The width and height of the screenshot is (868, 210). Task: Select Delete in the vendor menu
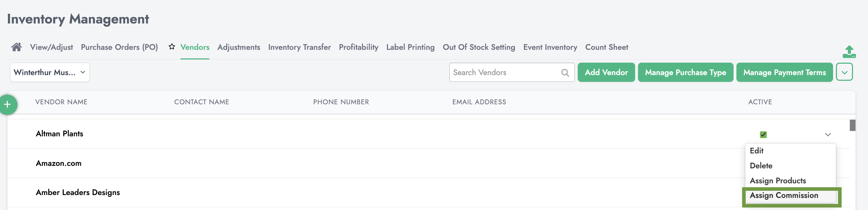[761, 166]
